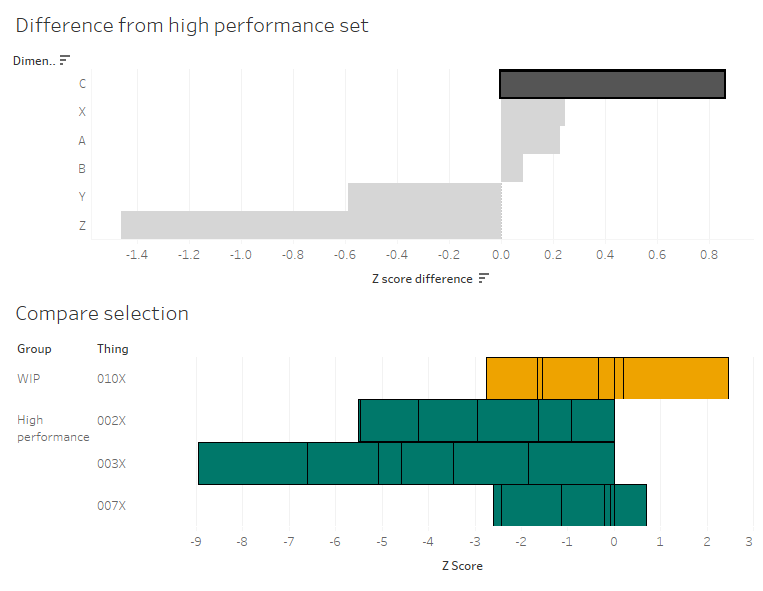The image size is (763, 591).
Task: Select the A dimension bar
Action: click(x=530, y=140)
